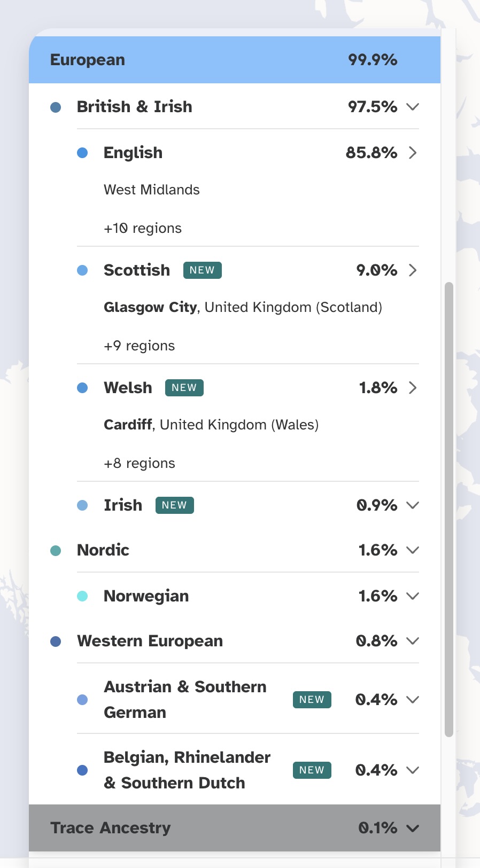
Task: Open English details arrow
Action: point(412,153)
